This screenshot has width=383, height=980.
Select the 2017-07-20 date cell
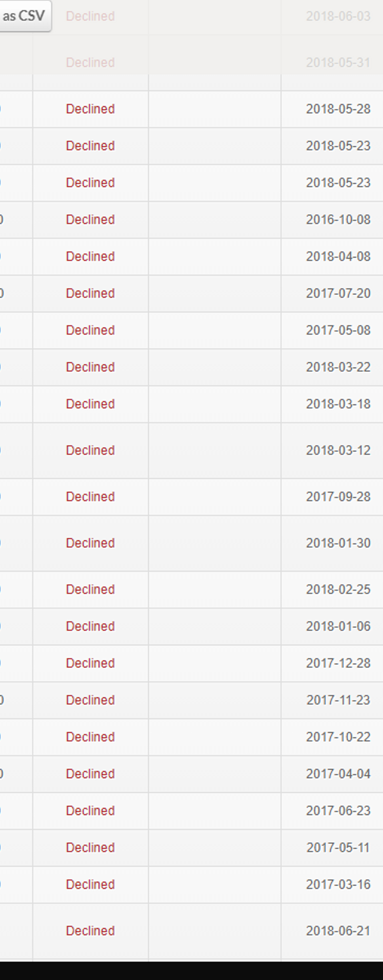coord(338,293)
